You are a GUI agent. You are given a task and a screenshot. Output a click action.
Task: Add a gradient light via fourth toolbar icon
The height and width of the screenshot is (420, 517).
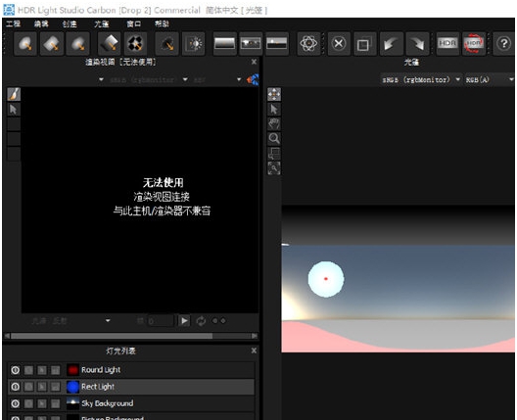[x=110, y=43]
